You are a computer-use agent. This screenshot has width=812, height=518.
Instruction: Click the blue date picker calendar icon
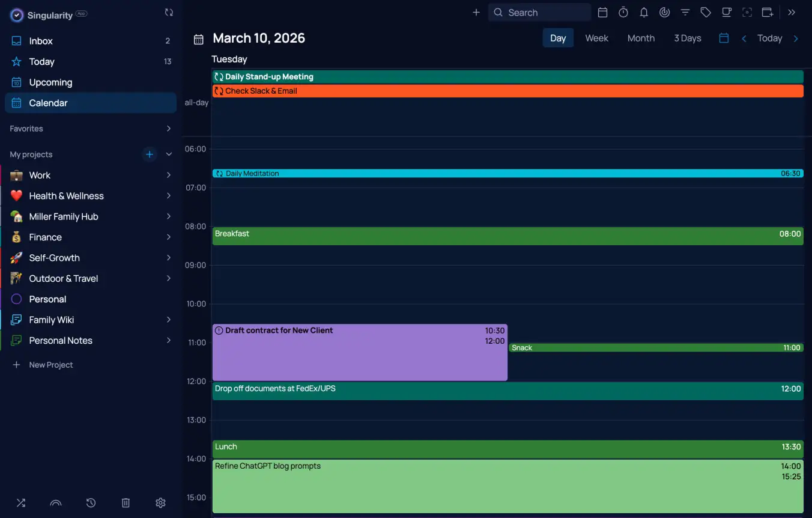click(724, 38)
